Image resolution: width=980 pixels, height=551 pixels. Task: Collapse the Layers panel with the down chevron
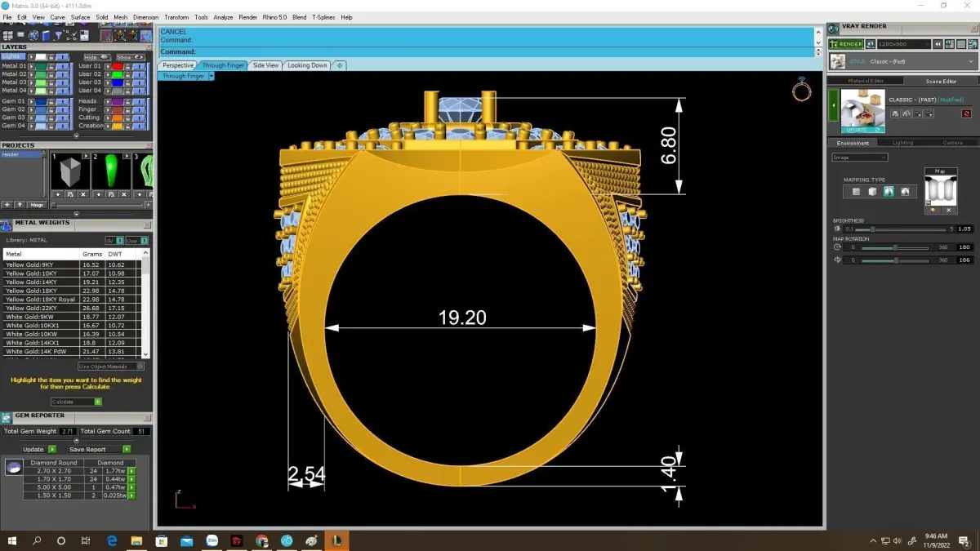pyautogui.click(x=76, y=136)
